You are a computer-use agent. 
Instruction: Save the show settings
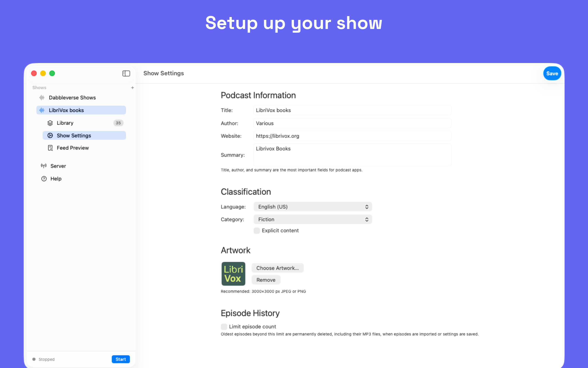(x=552, y=74)
